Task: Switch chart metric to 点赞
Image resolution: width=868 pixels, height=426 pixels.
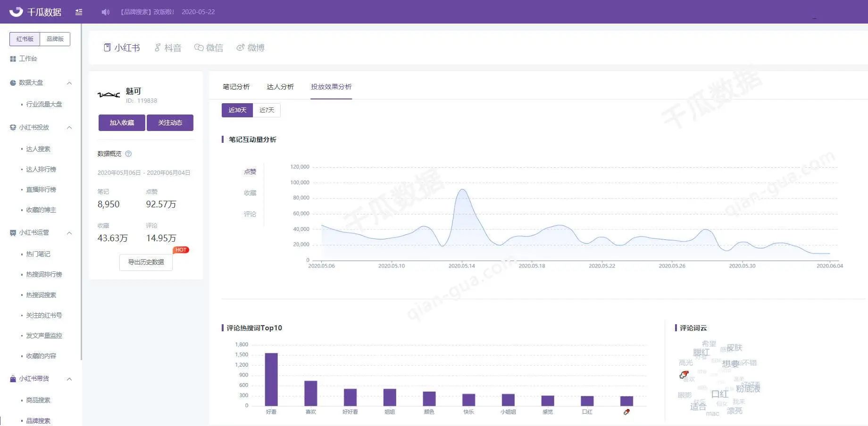Action: (250, 172)
